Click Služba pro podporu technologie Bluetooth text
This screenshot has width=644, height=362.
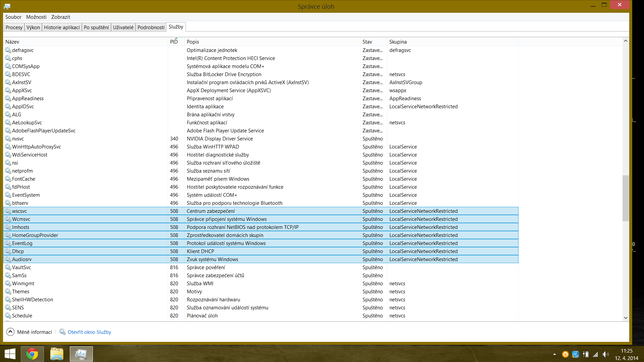pyautogui.click(x=234, y=203)
